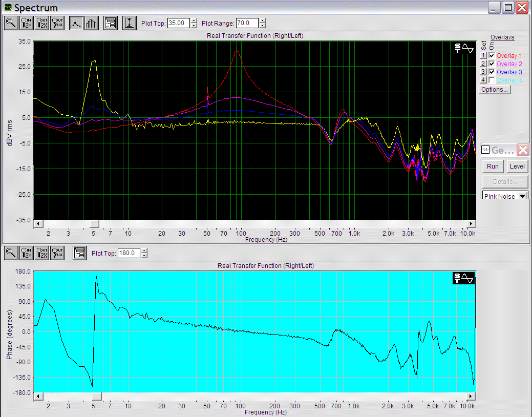Image resolution: width=532 pixels, height=417 pixels.
Task: Set overlay 1 from current trace
Action: [483, 55]
